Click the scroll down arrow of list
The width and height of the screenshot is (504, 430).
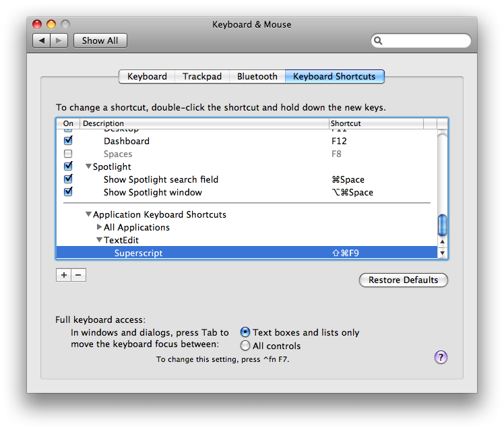pyautogui.click(x=443, y=253)
